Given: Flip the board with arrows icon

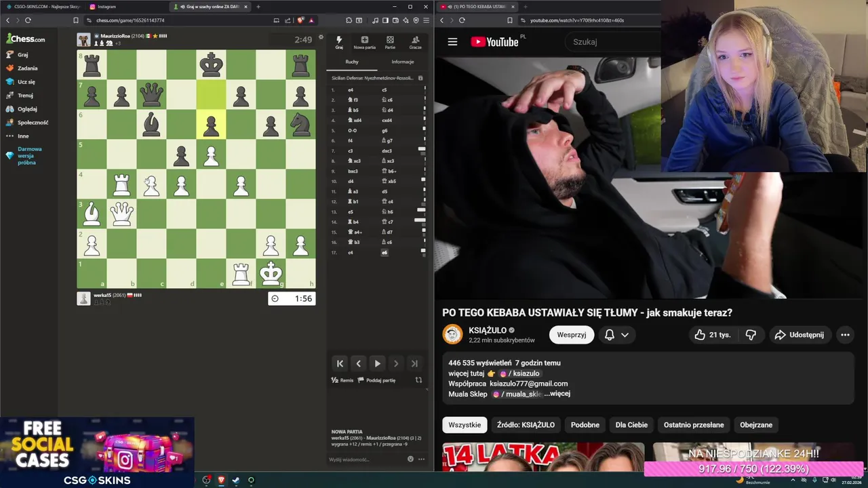Looking at the screenshot, I should pyautogui.click(x=418, y=380).
